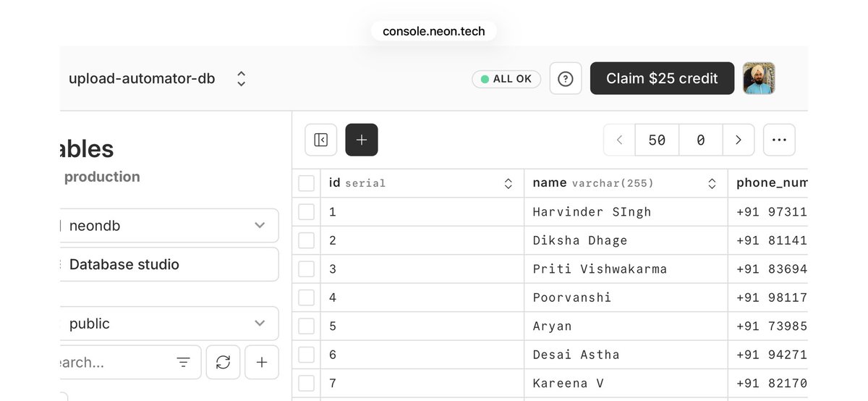This screenshot has height=401, width=868.
Task: Select row 4 checkbox for Poorvanshi
Action: point(307,297)
